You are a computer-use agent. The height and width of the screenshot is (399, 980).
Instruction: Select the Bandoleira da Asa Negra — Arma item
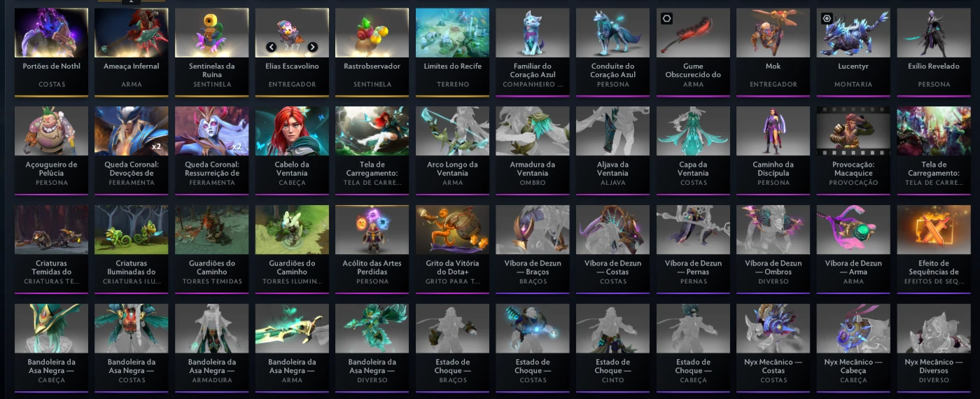(292, 348)
